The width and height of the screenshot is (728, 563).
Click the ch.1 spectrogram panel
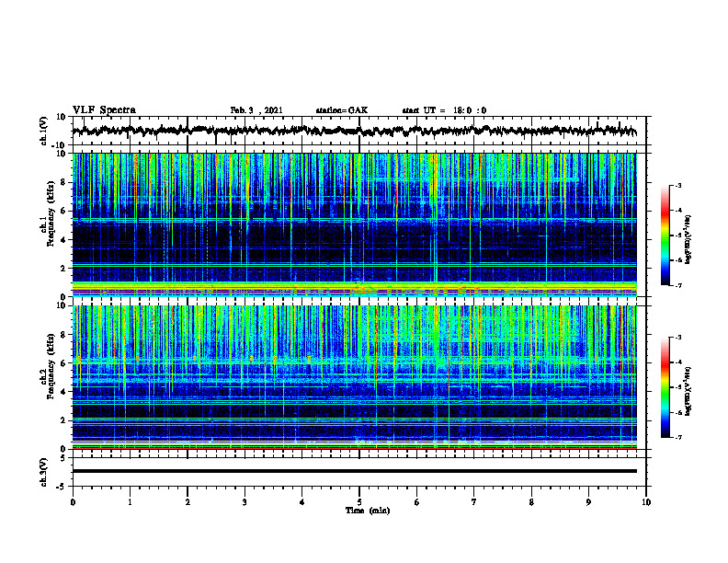pos(355,224)
